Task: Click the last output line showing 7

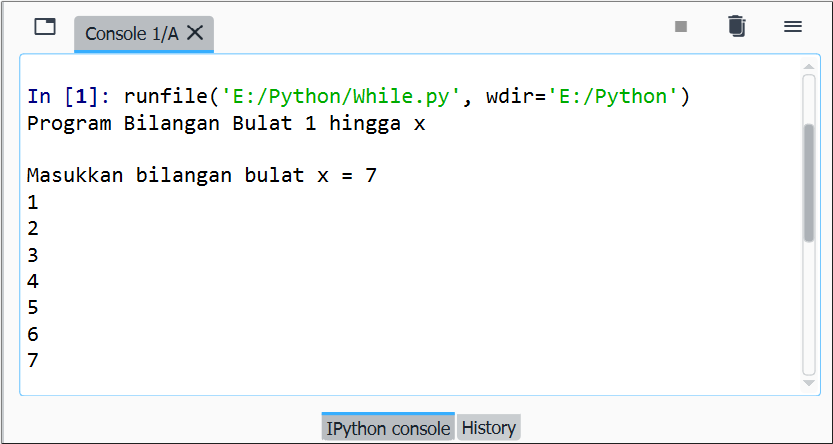Action: click(33, 360)
